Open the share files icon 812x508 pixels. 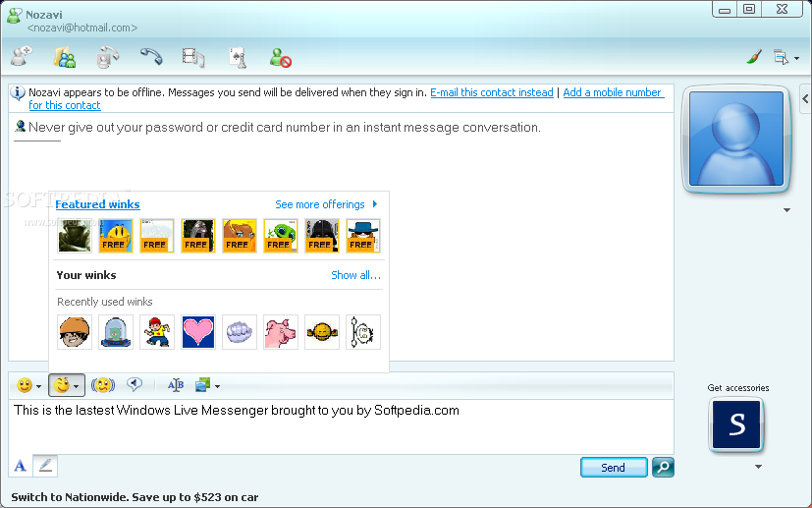(x=65, y=57)
